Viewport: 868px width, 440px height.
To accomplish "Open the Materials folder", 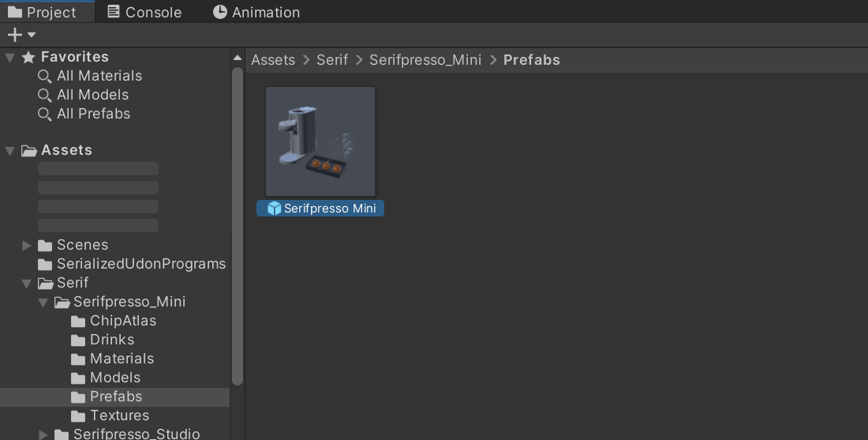I will (122, 359).
